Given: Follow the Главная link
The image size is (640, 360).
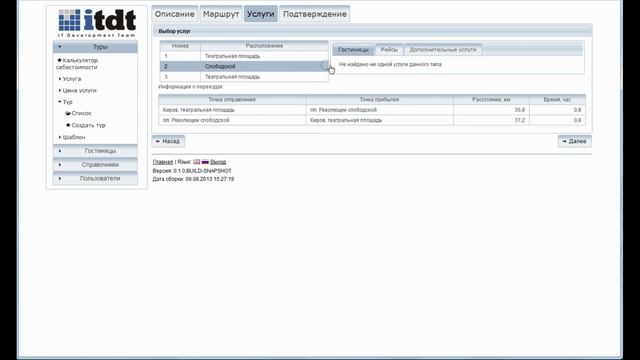Looking at the screenshot, I should pyautogui.click(x=163, y=162).
